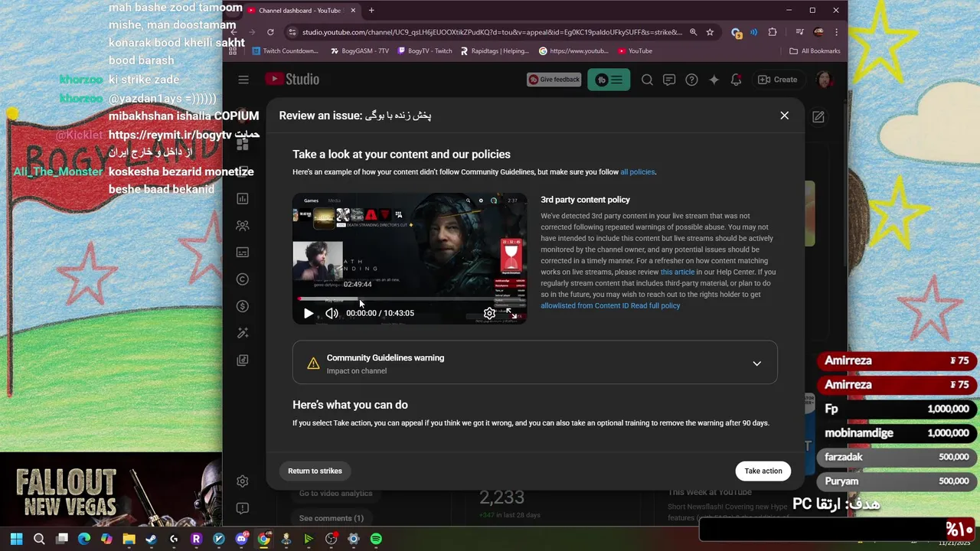Click the sparkle Ask Studio icon
The width and height of the screenshot is (980, 551).
tap(714, 80)
